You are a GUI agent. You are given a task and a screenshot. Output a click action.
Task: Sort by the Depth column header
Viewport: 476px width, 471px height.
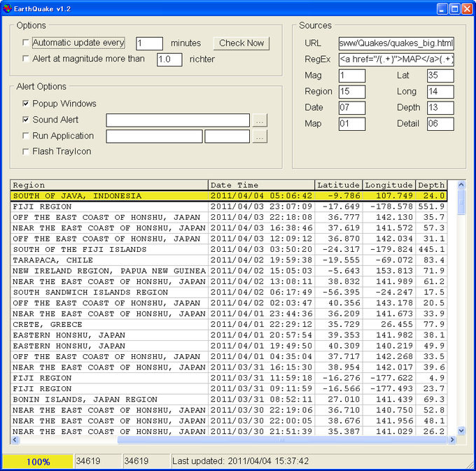click(431, 185)
